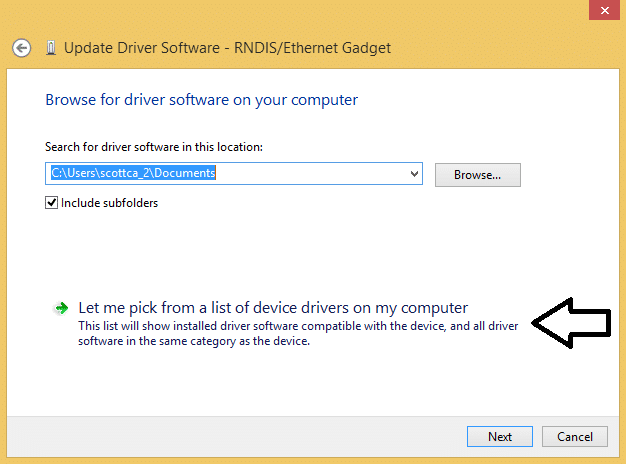Image resolution: width=626 pixels, height=464 pixels.
Task: Click the Search for driver software label
Action: (x=154, y=147)
